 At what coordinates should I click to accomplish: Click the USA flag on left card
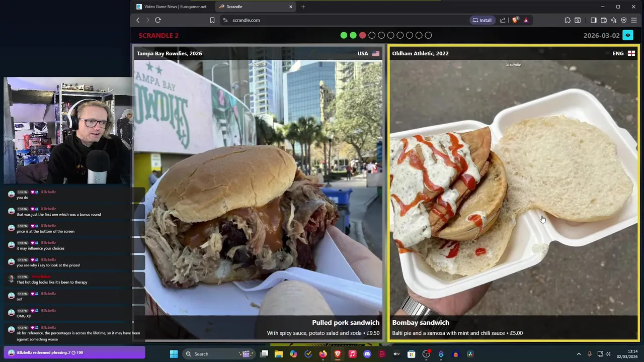pyautogui.click(x=376, y=53)
